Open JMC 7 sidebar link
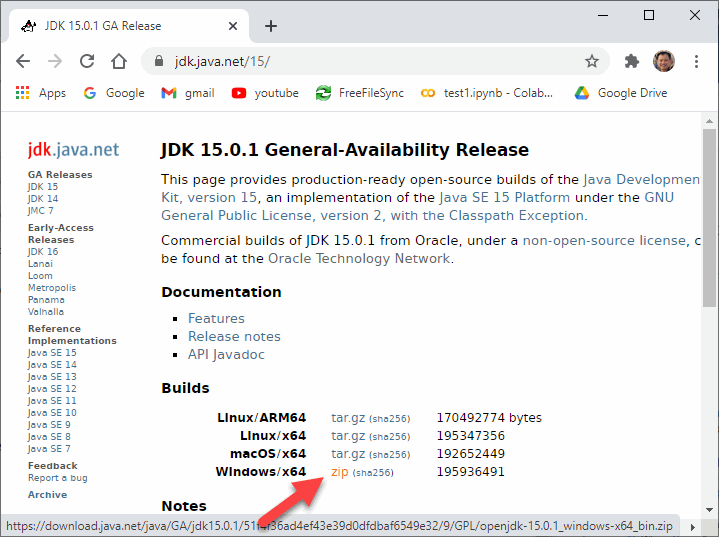This screenshot has width=719, height=537. coord(40,210)
